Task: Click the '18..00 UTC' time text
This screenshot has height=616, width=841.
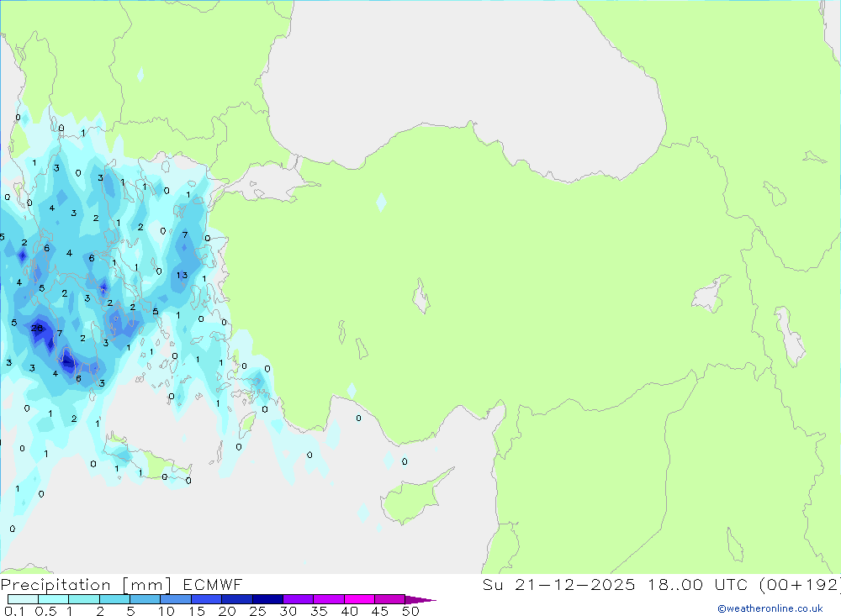Action: pyautogui.click(x=698, y=584)
